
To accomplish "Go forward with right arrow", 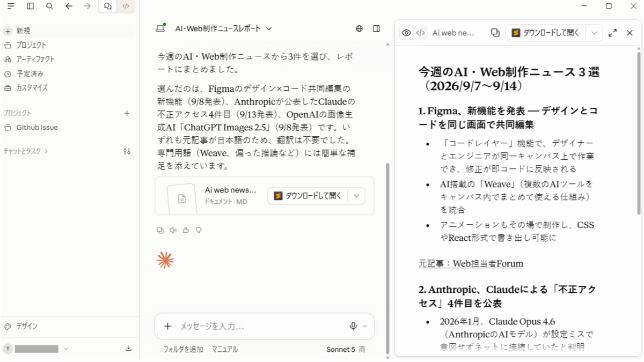I will click(x=87, y=6).
